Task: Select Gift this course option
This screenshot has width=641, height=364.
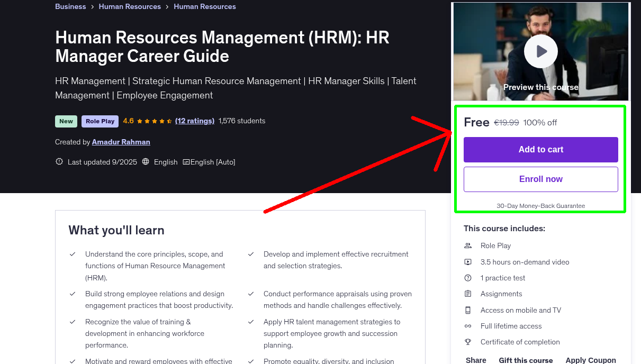Action: pos(526,359)
